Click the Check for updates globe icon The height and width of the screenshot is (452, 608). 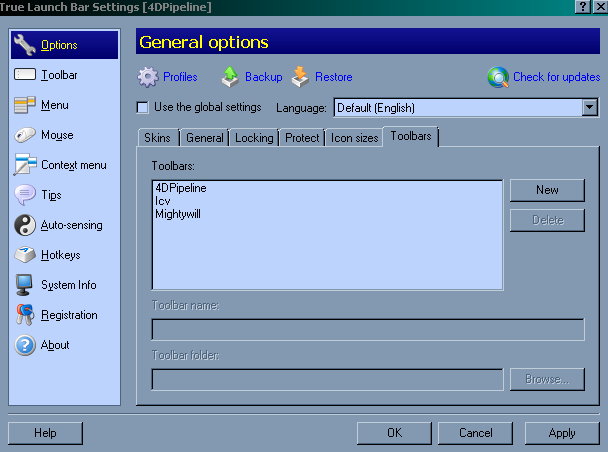pos(498,77)
